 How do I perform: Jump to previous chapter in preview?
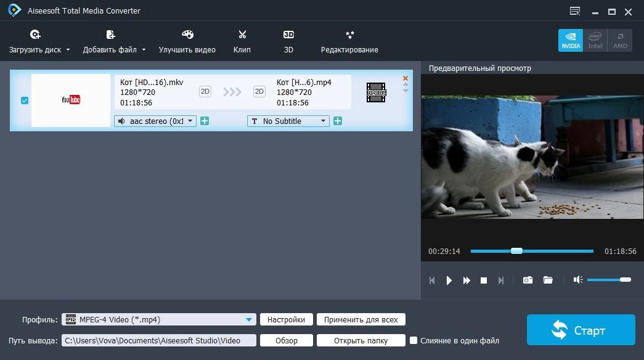[x=432, y=280]
